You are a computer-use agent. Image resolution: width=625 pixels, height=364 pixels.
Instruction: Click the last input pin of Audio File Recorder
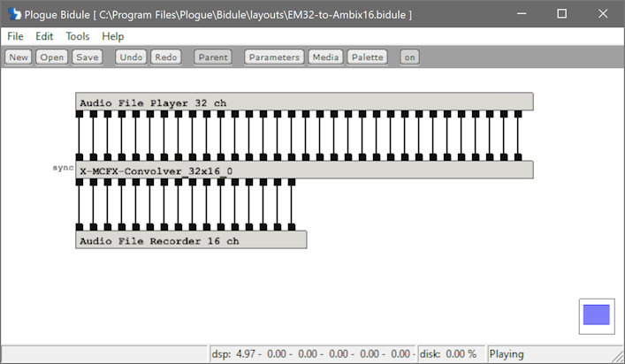[x=292, y=227]
